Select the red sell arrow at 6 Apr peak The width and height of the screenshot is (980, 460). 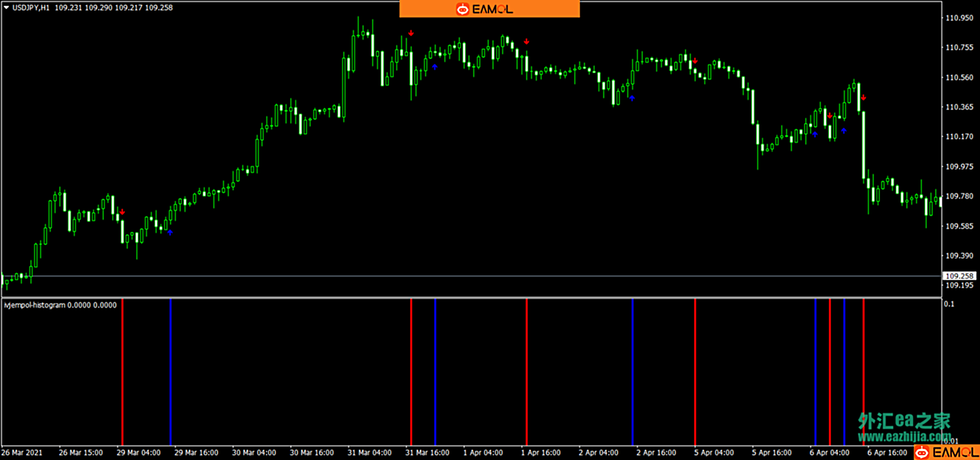tap(863, 98)
